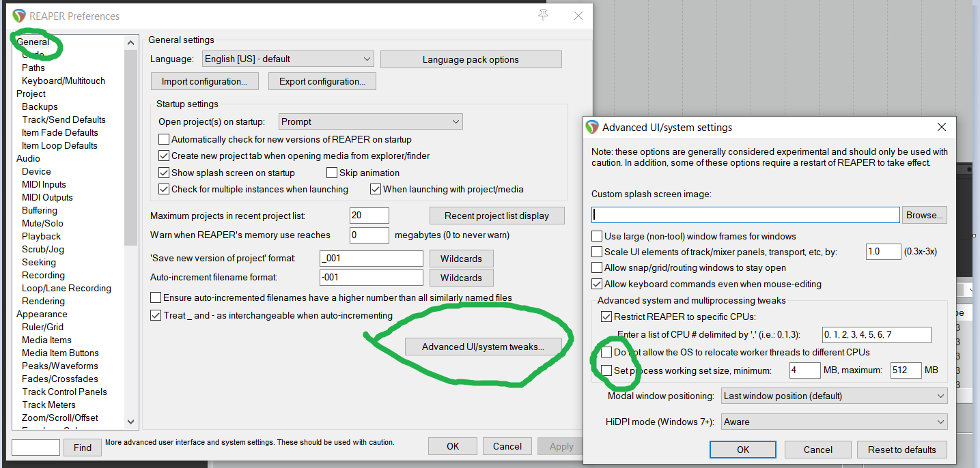Click Cancel in Advanced UI/system settings dialog
The image size is (980, 468).
click(817, 450)
